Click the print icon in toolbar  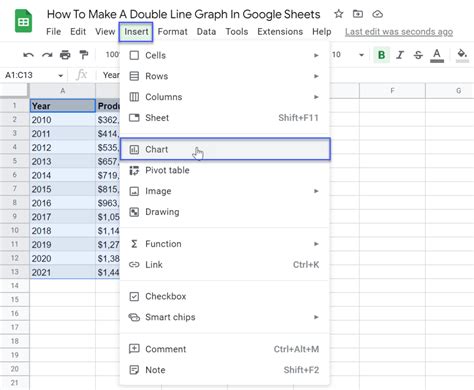65,54
